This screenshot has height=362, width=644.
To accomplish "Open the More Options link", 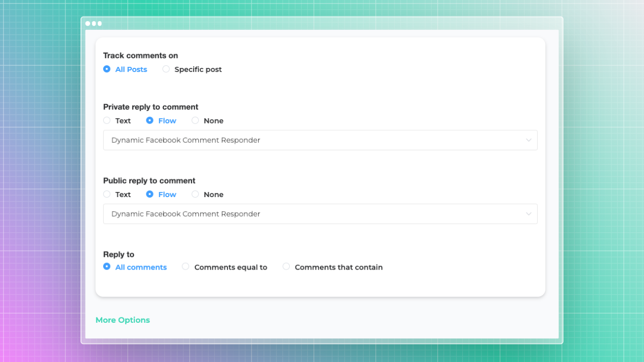I will click(123, 320).
